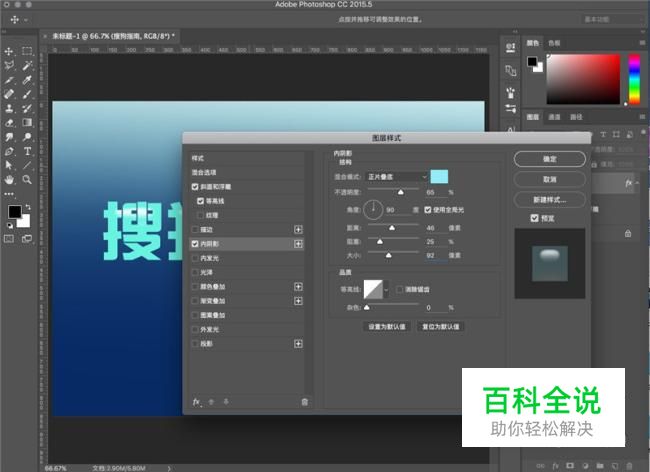650x472 pixels.
Task: Click the 不透明度 opacity slider
Action: 393,191
